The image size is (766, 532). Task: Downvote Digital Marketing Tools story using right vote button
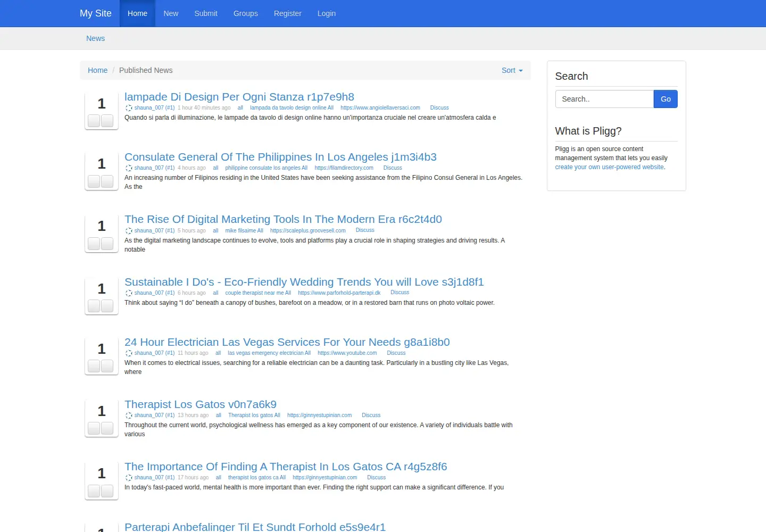[107, 244]
